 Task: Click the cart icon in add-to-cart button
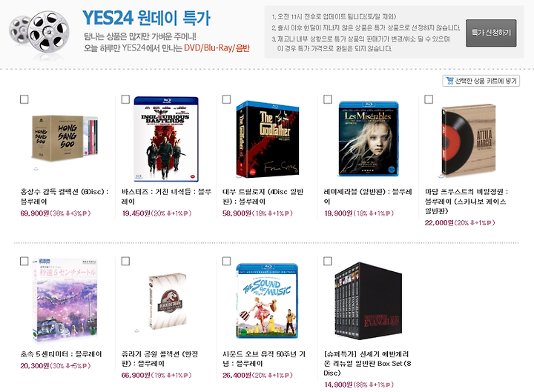pyautogui.click(x=449, y=81)
